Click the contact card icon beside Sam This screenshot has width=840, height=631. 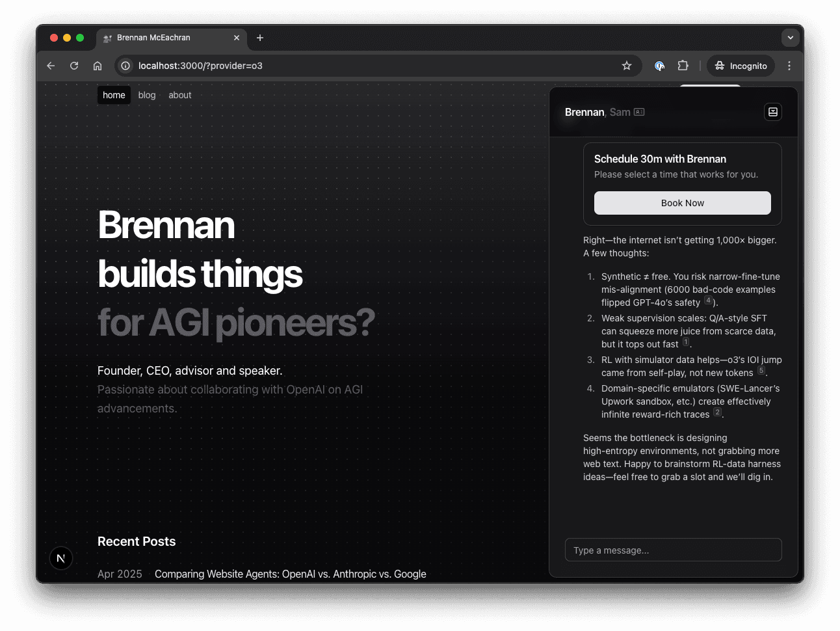point(639,112)
